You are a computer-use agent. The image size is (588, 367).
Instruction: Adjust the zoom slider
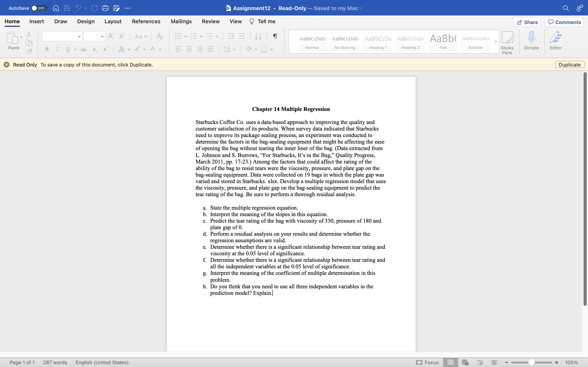[x=531, y=362]
